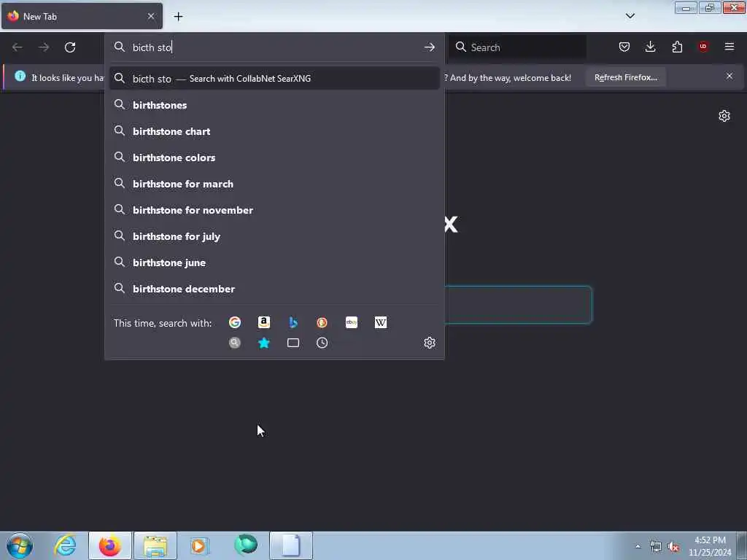This screenshot has width=747, height=560.
Task: Search bicth sto with CollabNet SearXNG
Action: (x=274, y=79)
